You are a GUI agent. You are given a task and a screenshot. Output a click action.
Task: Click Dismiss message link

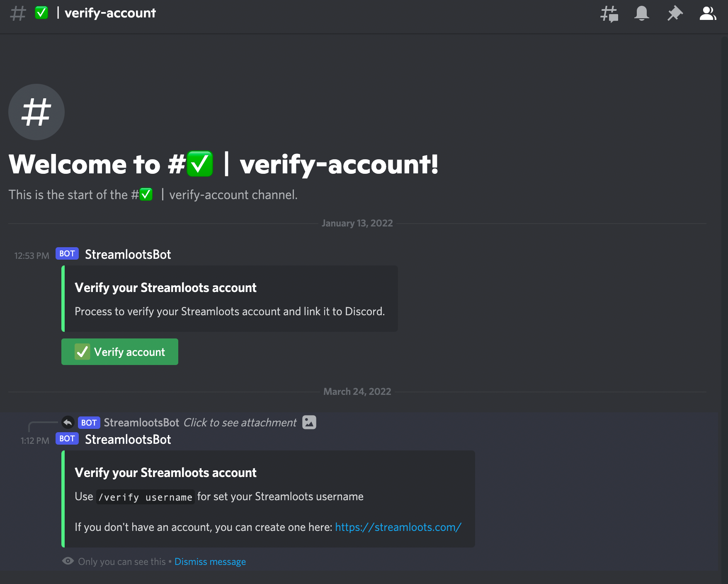(x=210, y=562)
